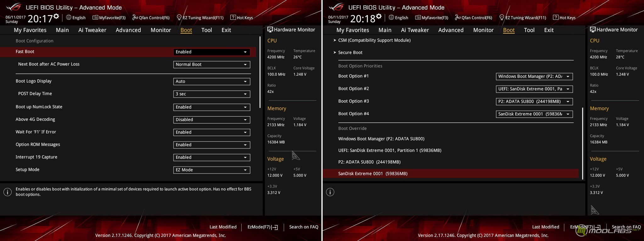Switch to Main tab in left window
This screenshot has height=241, width=644.
tap(62, 30)
